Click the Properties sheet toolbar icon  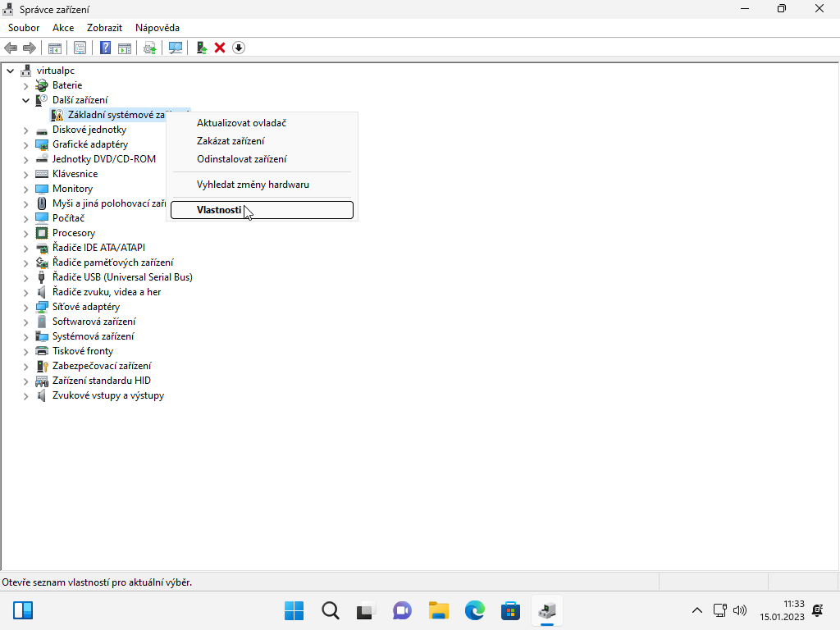80,48
